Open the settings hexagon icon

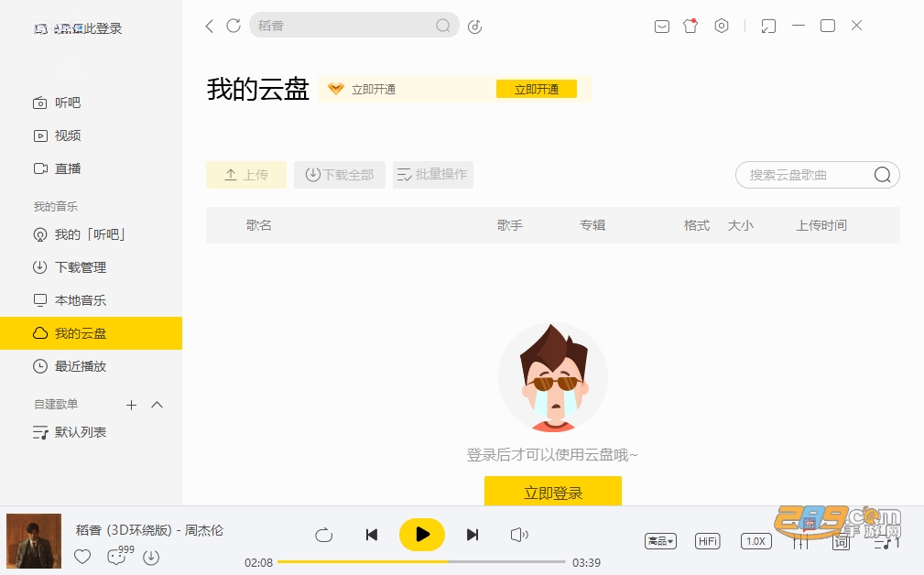722,26
